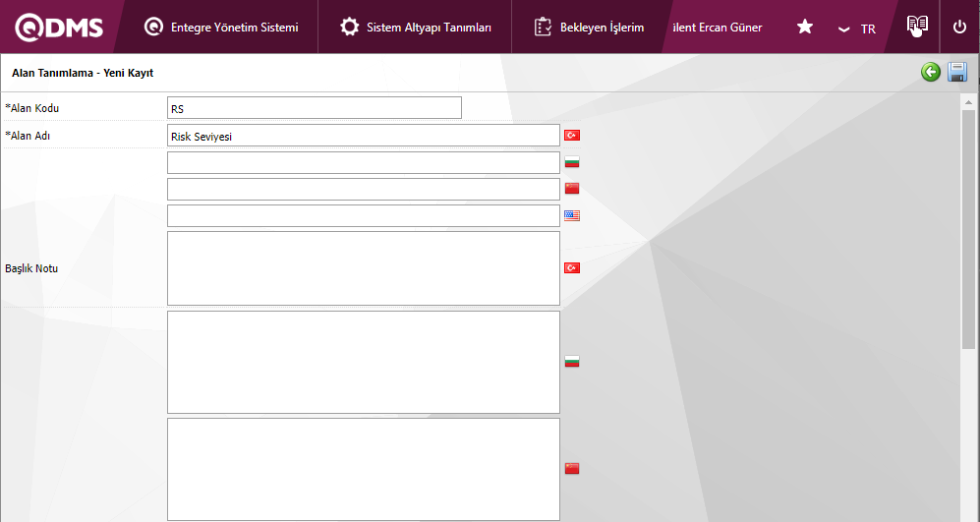
Task: Open Sistem Altyapı Tanımları menu
Action: [416, 28]
